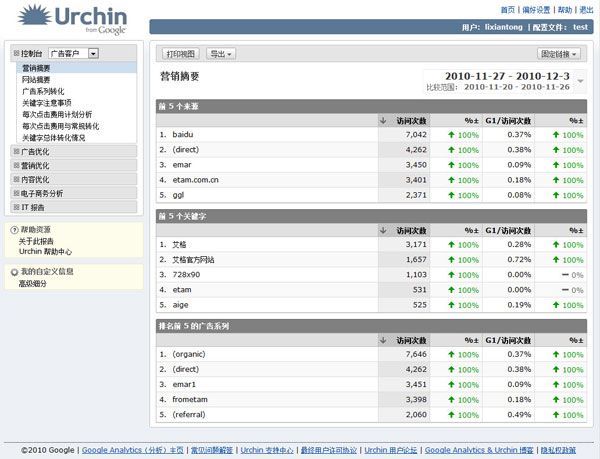Go to 首页 link at top right
Screen dimensions: 600x459
pyautogui.click(x=508, y=10)
